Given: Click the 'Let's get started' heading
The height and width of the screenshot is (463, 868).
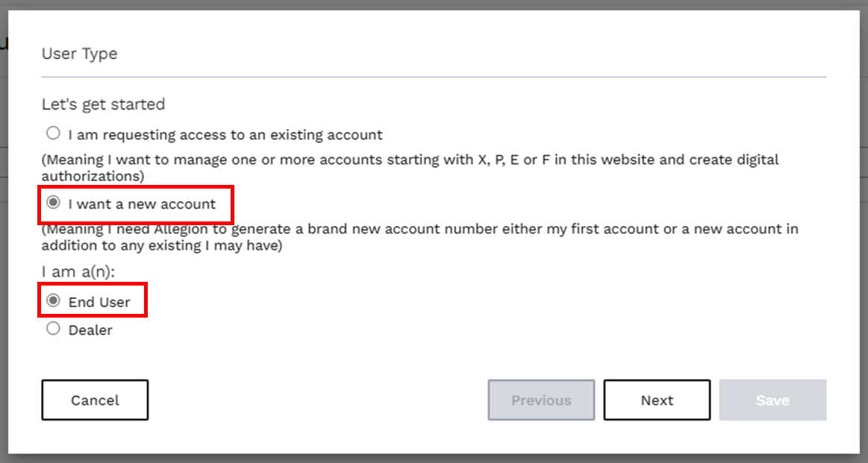Looking at the screenshot, I should (x=102, y=104).
